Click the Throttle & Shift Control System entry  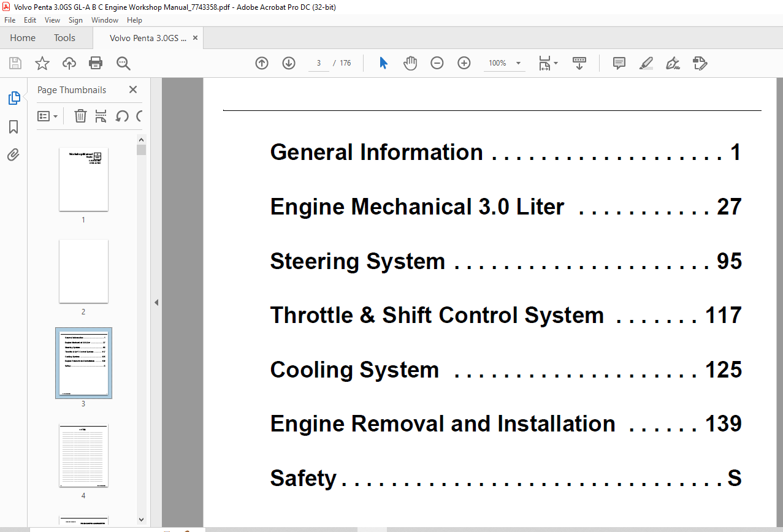506,315
